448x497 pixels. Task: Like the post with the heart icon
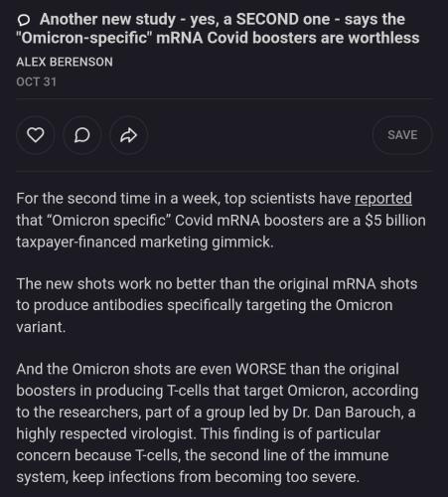pos(35,135)
